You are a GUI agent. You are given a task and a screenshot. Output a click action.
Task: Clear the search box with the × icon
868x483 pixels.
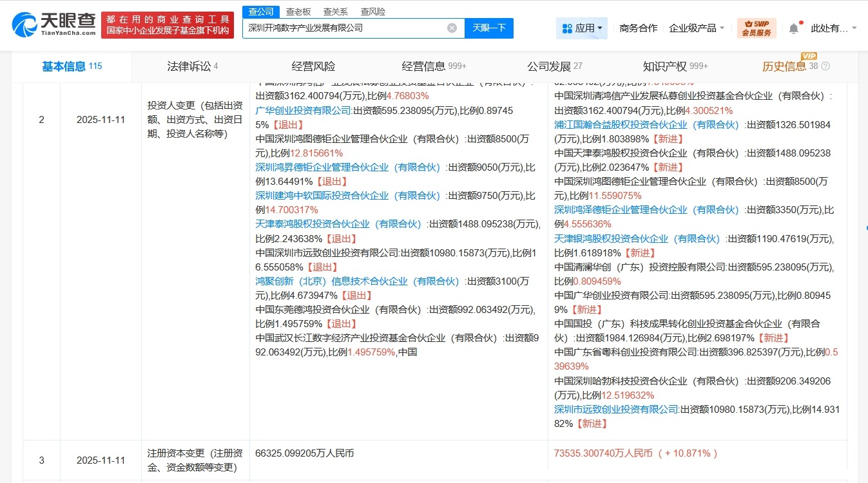pos(452,28)
